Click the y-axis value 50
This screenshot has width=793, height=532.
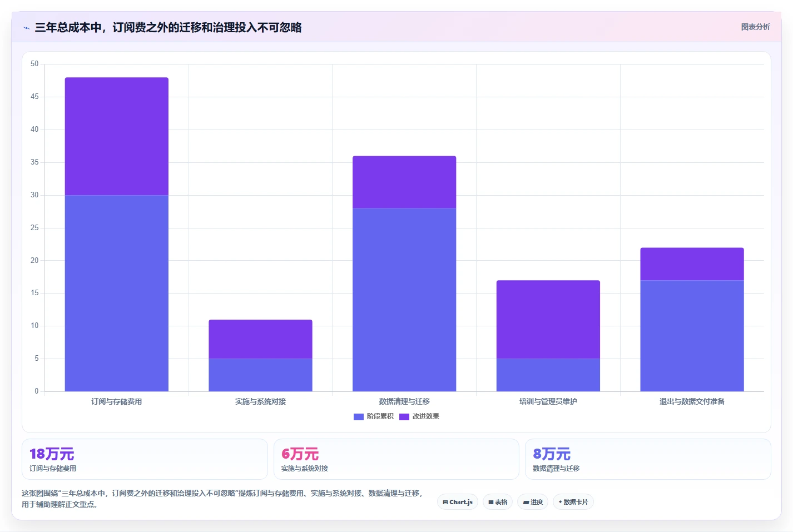[x=34, y=64]
